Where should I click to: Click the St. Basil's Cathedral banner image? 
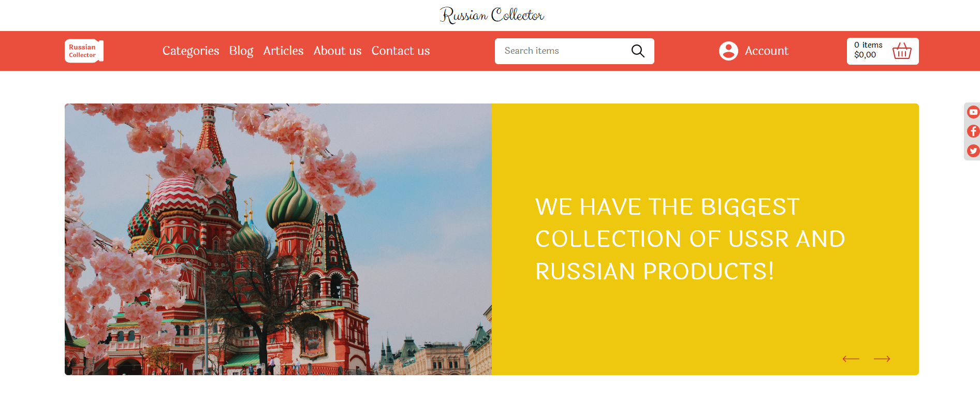(278, 239)
